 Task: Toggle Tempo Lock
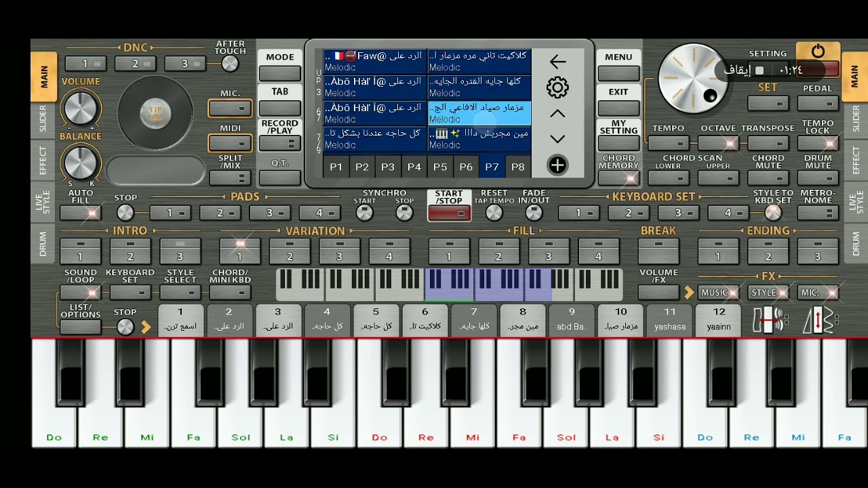click(x=818, y=143)
